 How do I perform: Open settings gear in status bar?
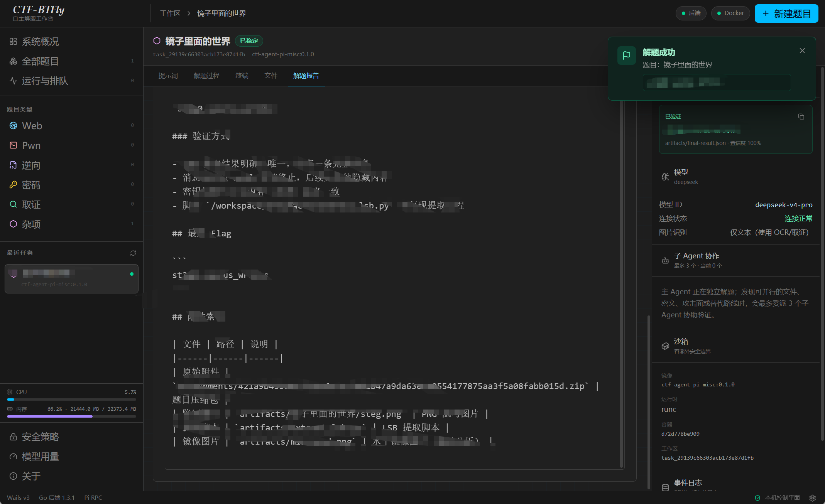813,498
